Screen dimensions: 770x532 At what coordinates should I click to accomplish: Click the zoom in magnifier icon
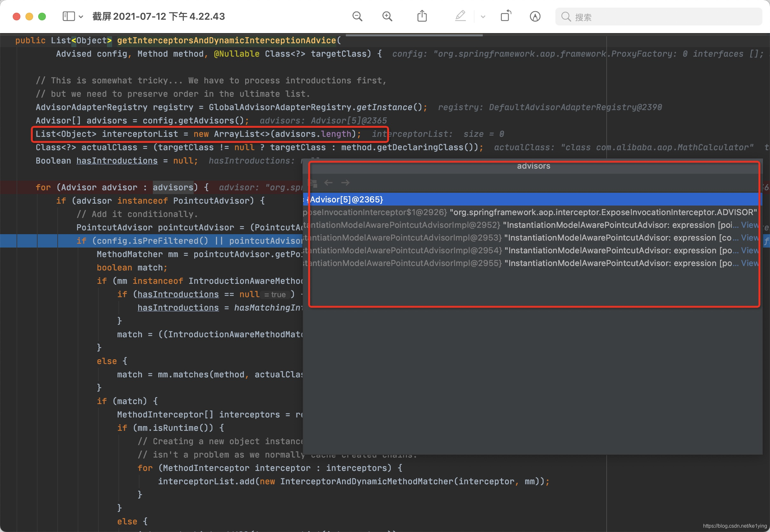click(x=387, y=16)
